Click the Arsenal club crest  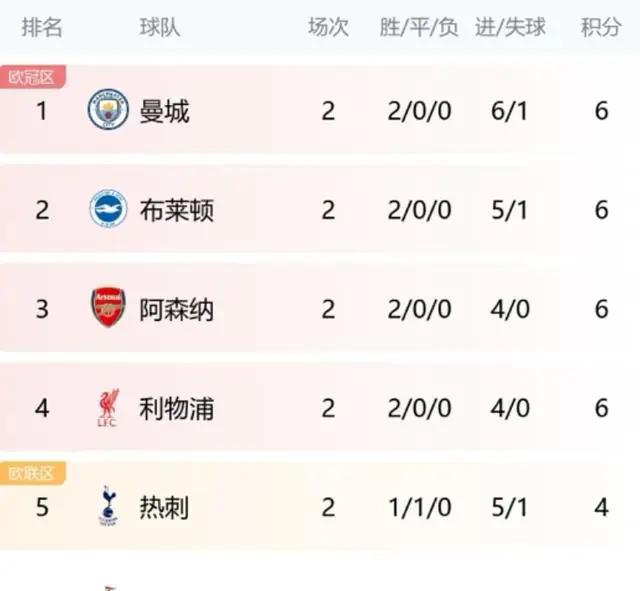[108, 308]
